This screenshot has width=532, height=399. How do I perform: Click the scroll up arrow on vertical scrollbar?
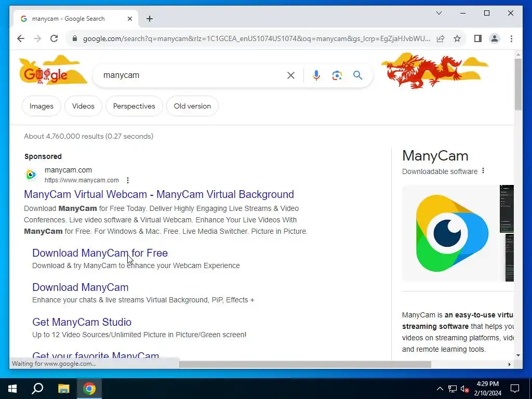(518, 54)
